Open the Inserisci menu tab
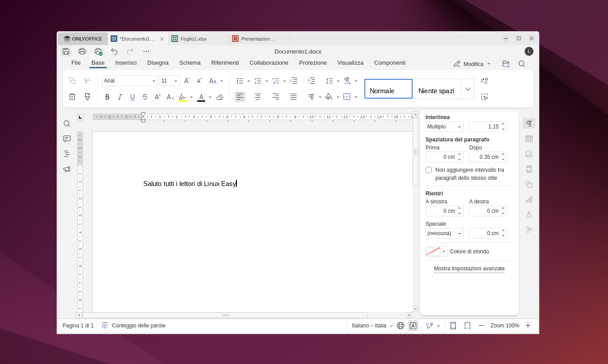Image resolution: width=608 pixels, height=364 pixels. click(126, 63)
